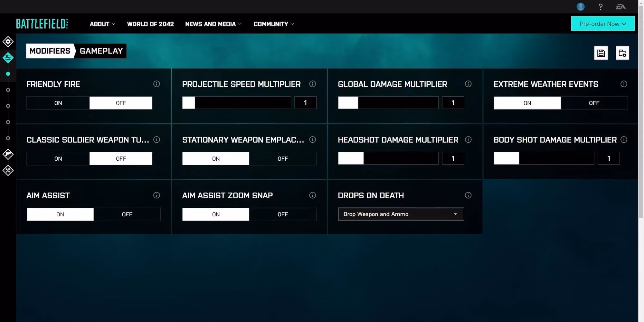
Task: Click the Pre-order Now button
Action: pos(602,24)
